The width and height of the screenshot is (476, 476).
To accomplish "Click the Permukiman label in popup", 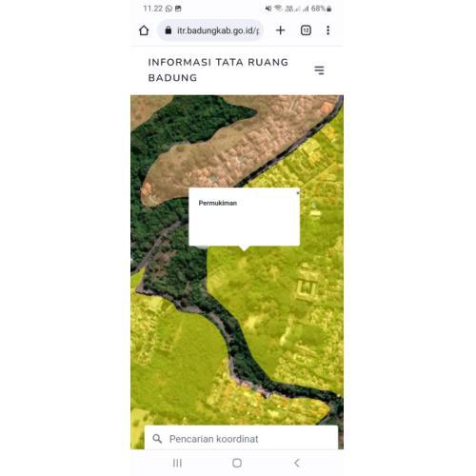I will coord(218,203).
